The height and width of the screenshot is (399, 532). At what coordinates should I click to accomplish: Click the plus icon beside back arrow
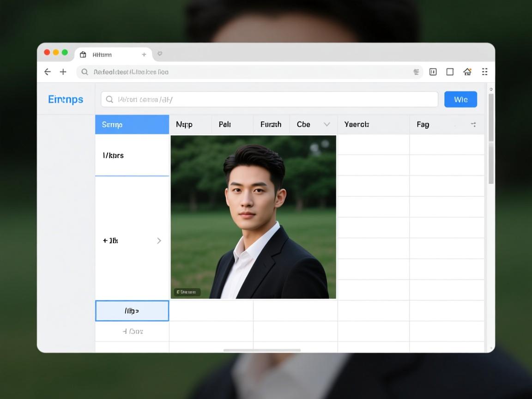pos(63,72)
